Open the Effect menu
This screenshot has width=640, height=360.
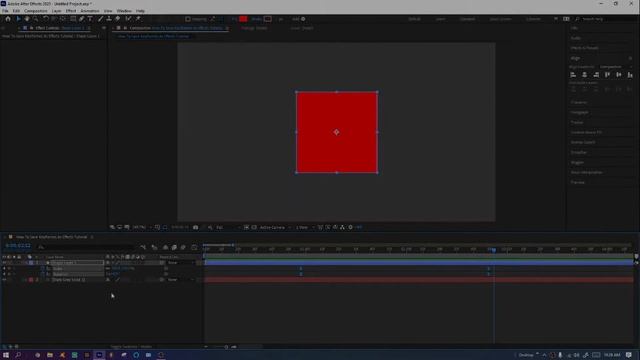point(71,11)
